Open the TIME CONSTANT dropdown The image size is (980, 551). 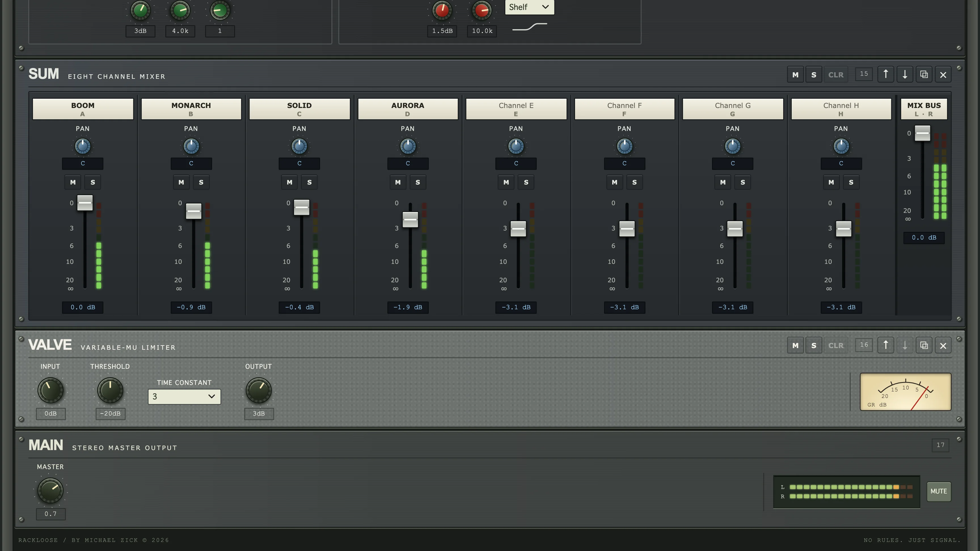pos(184,397)
